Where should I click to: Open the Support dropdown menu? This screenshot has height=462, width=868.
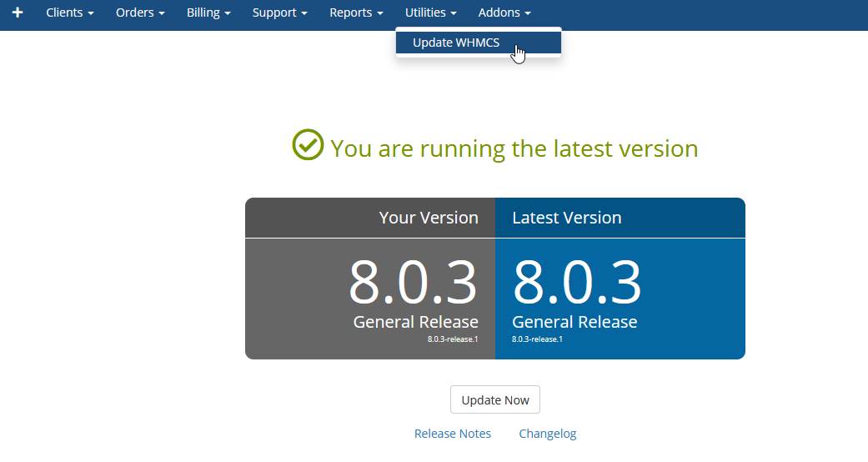(279, 13)
